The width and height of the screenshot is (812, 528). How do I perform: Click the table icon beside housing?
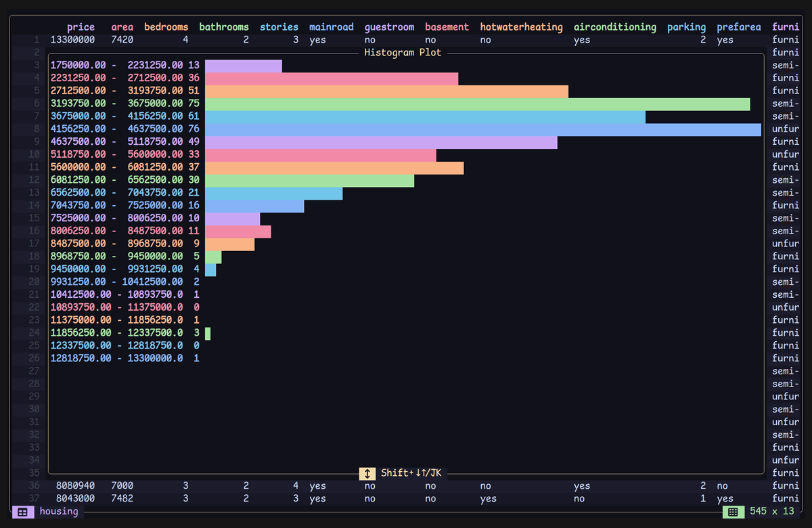pos(22,512)
